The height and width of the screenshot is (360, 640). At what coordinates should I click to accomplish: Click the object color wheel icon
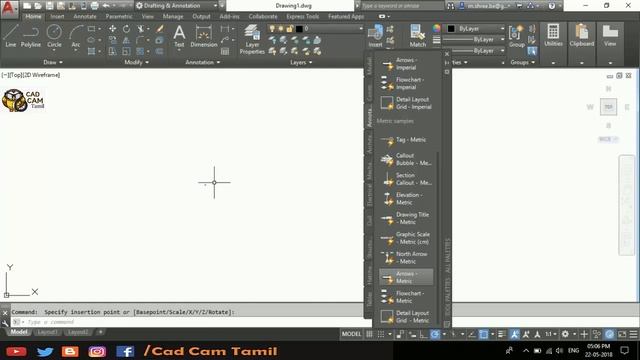(437, 28)
